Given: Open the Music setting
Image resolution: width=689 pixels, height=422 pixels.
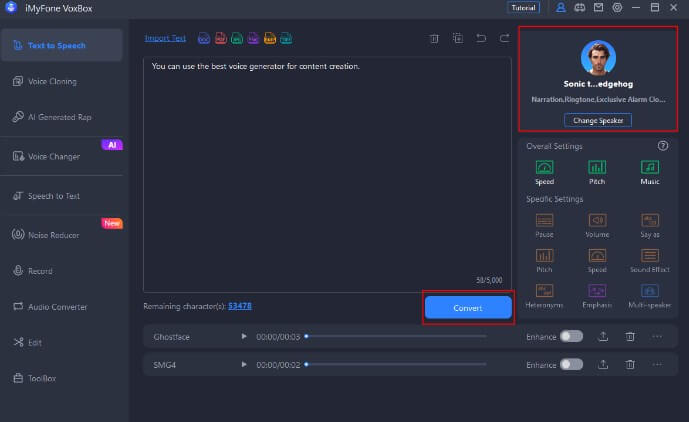Looking at the screenshot, I should pyautogui.click(x=650, y=172).
